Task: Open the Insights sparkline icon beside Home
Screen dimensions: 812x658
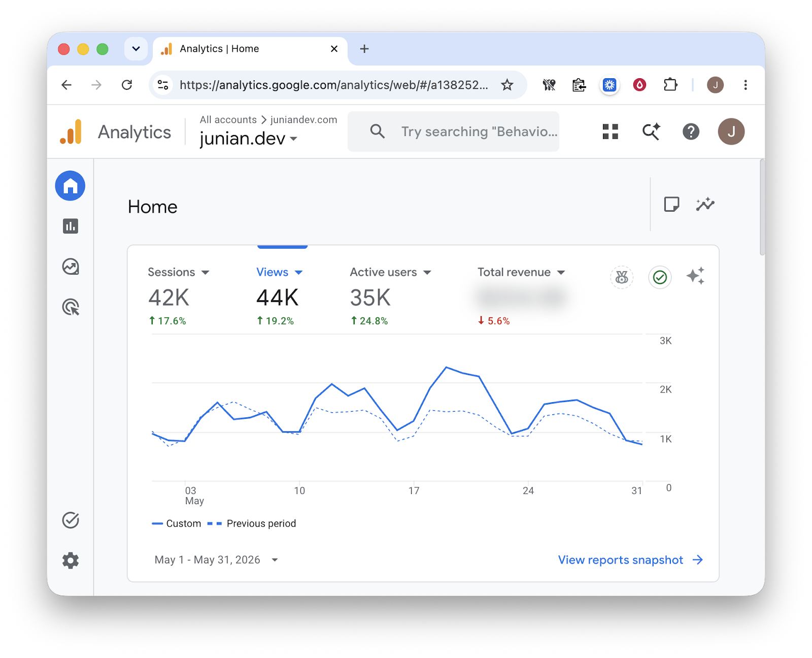Action: click(x=705, y=204)
